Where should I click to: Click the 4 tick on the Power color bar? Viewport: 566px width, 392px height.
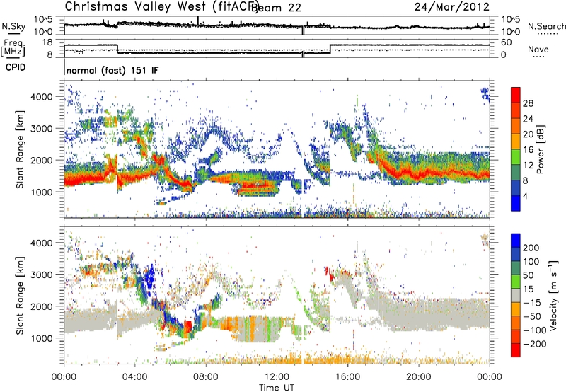(x=525, y=196)
